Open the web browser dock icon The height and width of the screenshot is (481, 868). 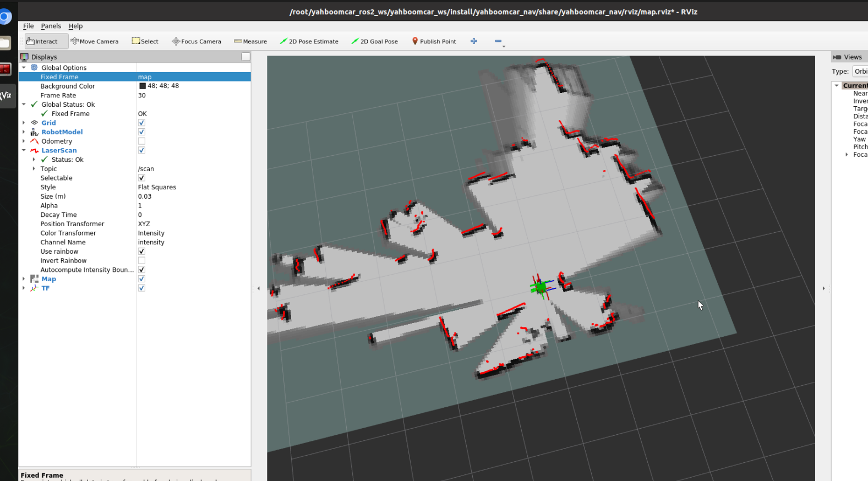5,17
